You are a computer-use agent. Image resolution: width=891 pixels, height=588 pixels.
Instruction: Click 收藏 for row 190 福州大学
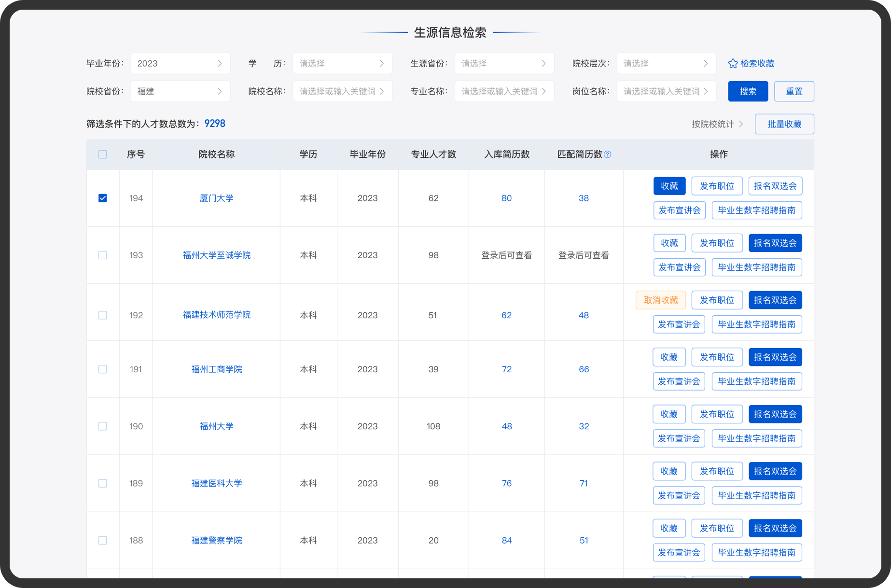pyautogui.click(x=669, y=414)
